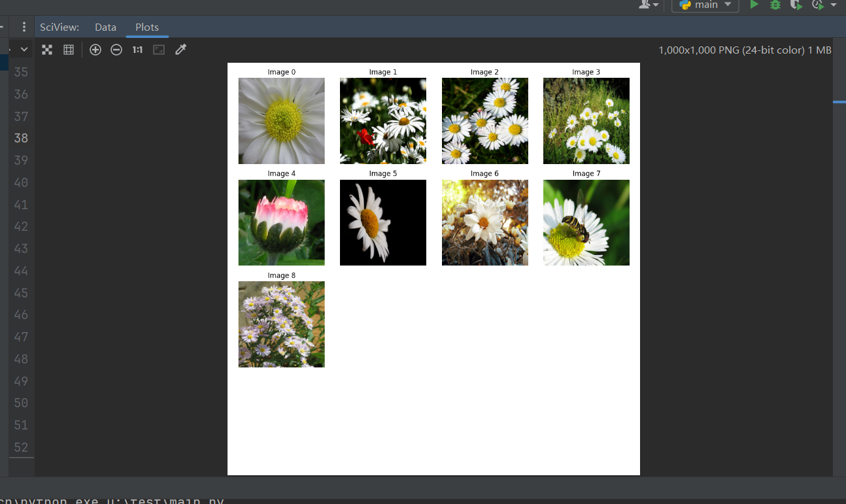This screenshot has width=846, height=504.
Task: Click the down chevron beside the line gutter
Action: click(24, 49)
